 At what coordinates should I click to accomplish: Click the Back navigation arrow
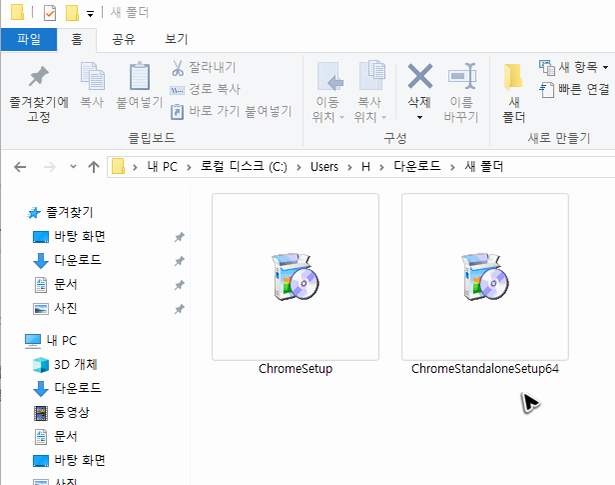[x=20, y=167]
